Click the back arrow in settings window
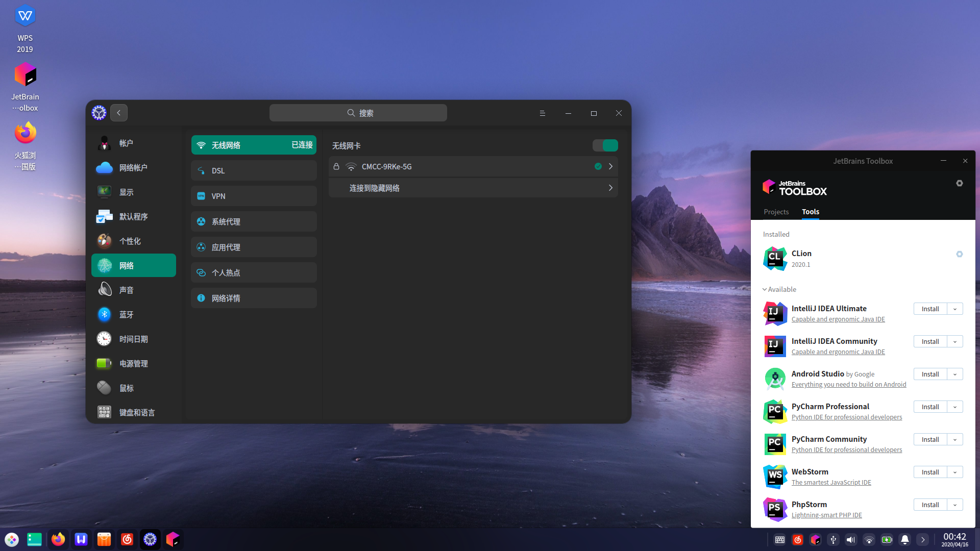 [119, 113]
